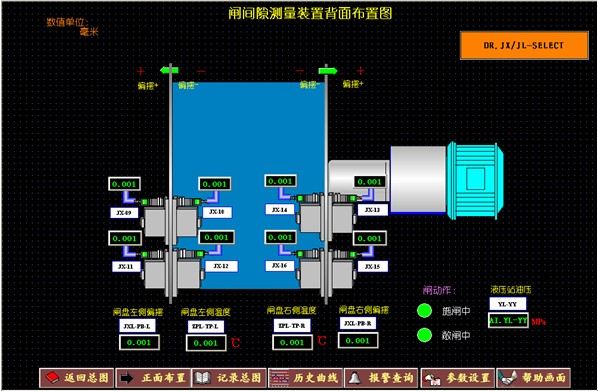Click the bell icon for 报警查询
This screenshot has height=391, width=598.
coord(354,378)
